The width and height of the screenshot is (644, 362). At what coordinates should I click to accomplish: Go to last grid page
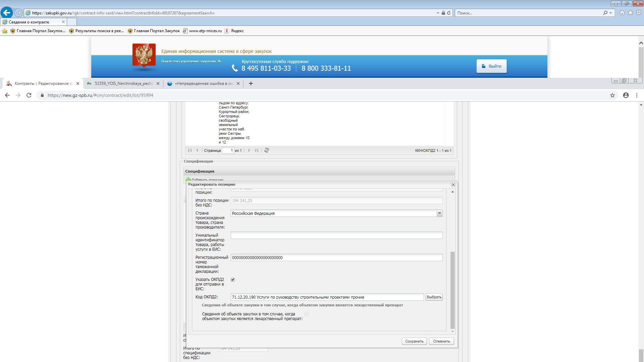(257, 150)
